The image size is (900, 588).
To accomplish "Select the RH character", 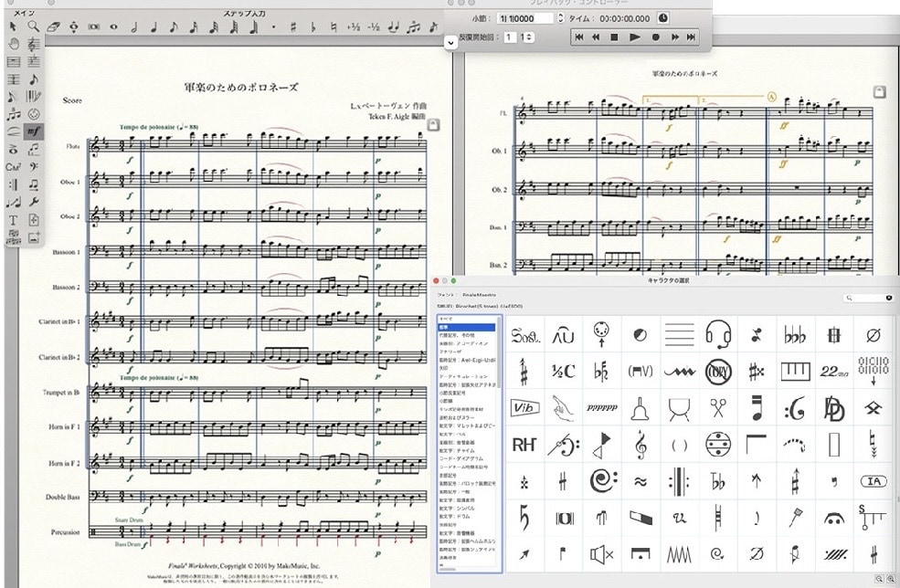I will (524, 445).
